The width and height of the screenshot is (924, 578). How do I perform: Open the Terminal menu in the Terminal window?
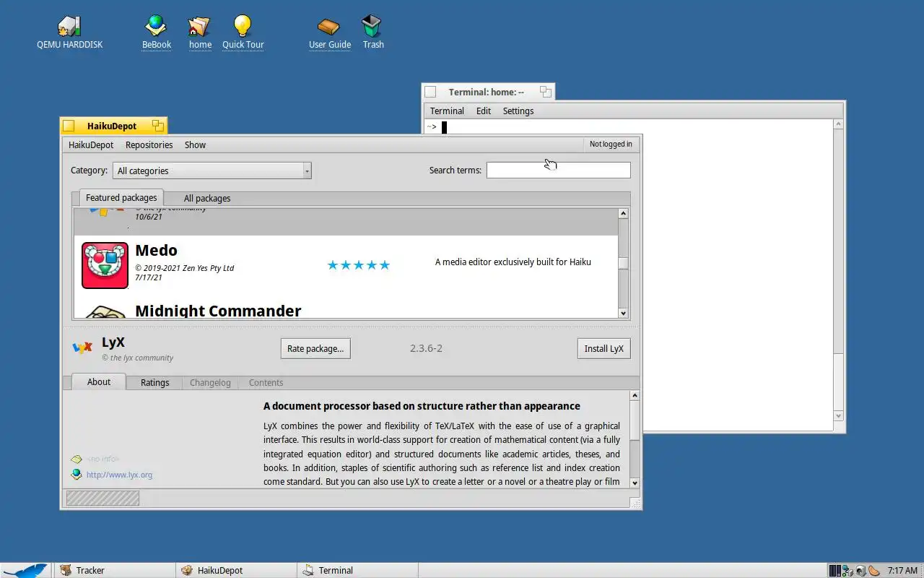[447, 111]
